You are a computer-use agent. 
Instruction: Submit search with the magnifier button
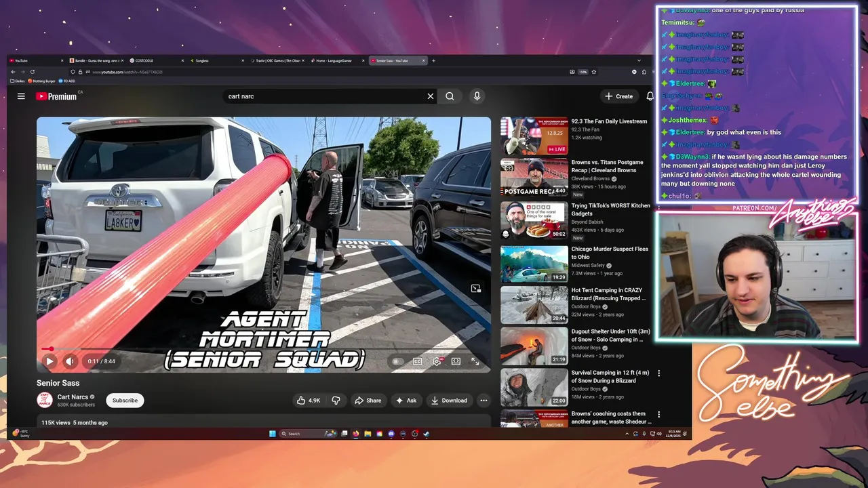point(450,96)
